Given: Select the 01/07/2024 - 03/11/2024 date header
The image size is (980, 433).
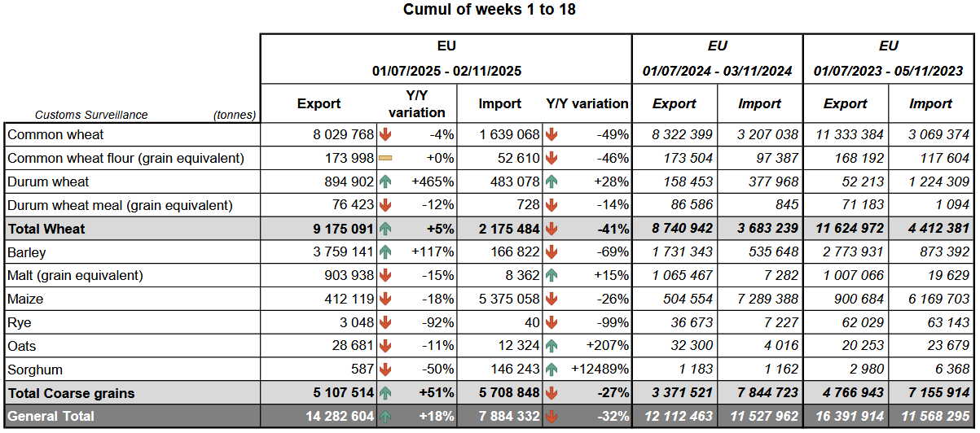Looking at the screenshot, I should 717,71.
